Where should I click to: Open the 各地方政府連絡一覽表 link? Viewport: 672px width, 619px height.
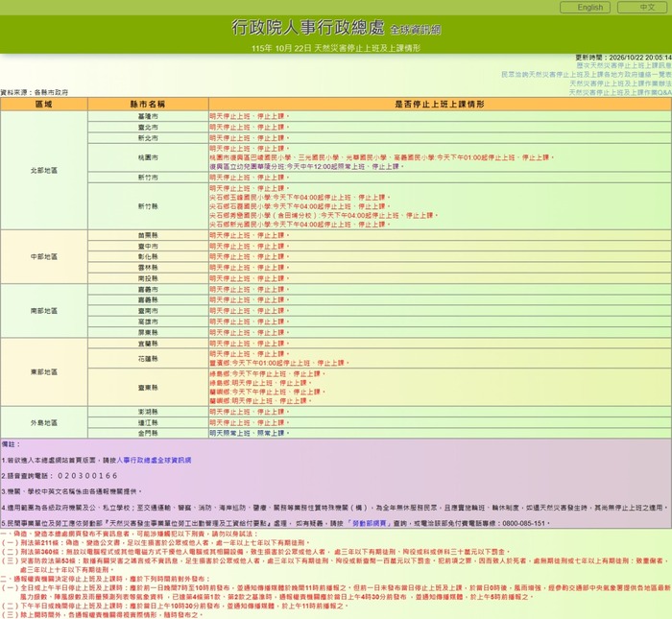click(587, 75)
